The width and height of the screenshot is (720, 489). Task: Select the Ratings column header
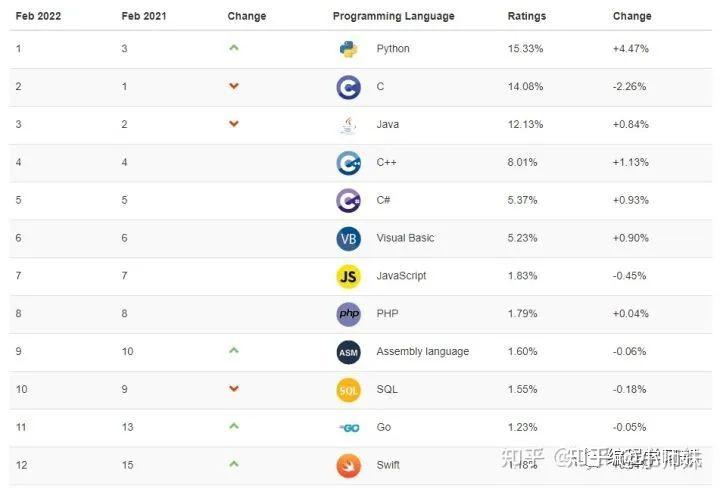(526, 16)
